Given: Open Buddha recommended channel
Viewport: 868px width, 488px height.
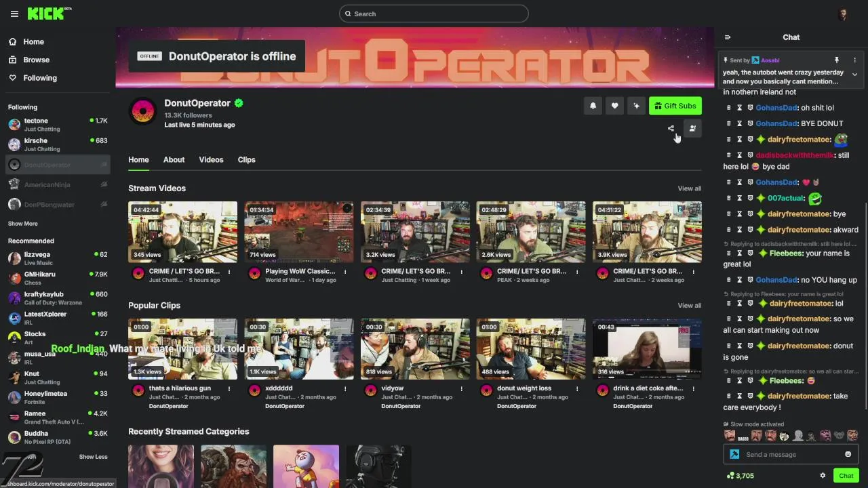Looking at the screenshot, I should (x=58, y=437).
